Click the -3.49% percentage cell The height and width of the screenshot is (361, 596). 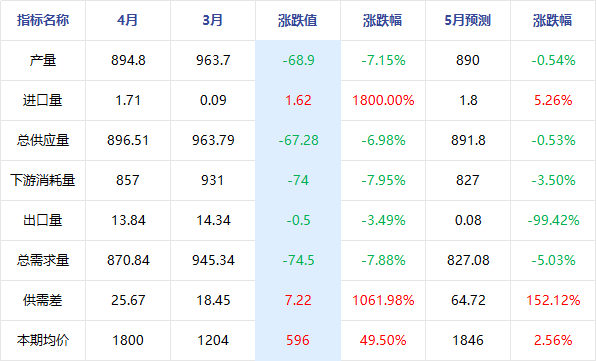(383, 220)
